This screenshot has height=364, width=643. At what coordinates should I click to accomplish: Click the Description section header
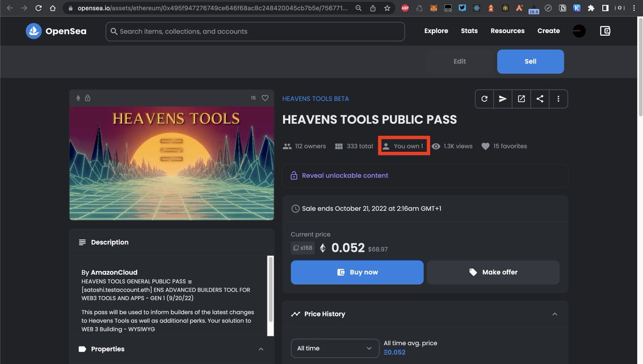pyautogui.click(x=171, y=242)
